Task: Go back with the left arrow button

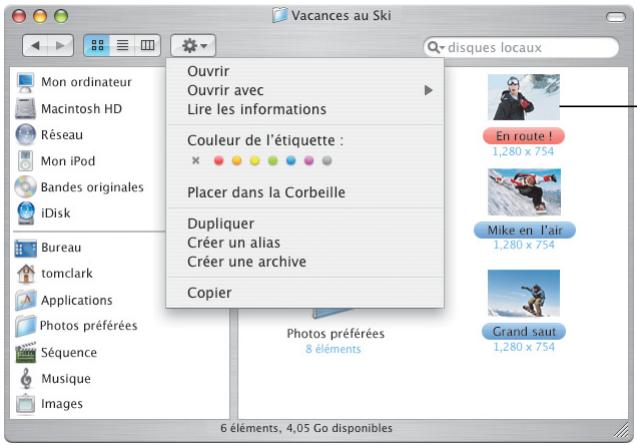Action: [x=35, y=45]
